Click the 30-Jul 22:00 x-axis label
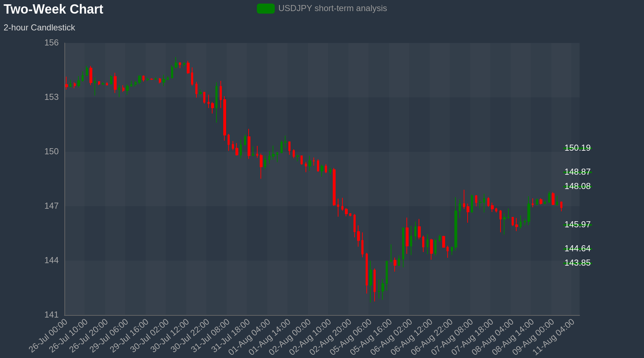Image resolution: width=644 pixels, height=358 pixels. (190, 336)
